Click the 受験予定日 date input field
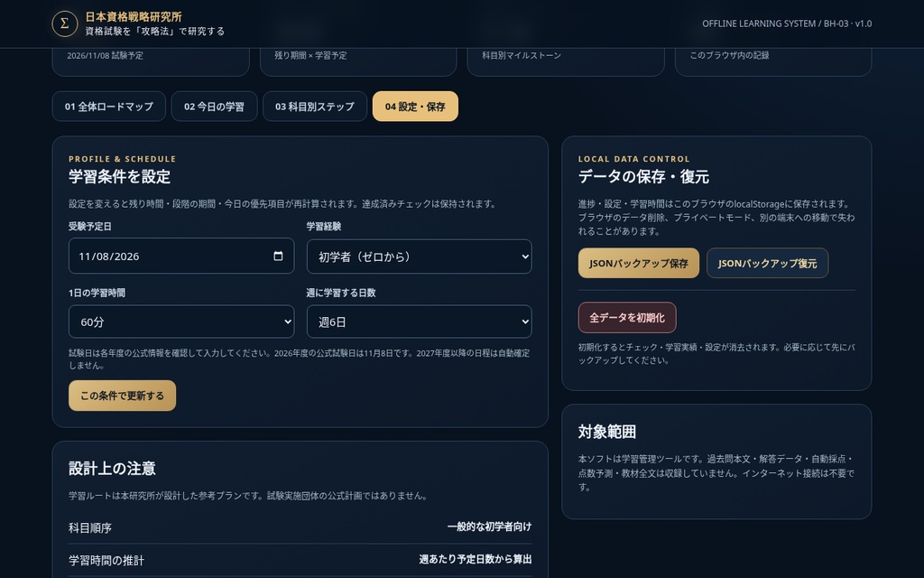Image resolution: width=924 pixels, height=578 pixels. pos(181,256)
